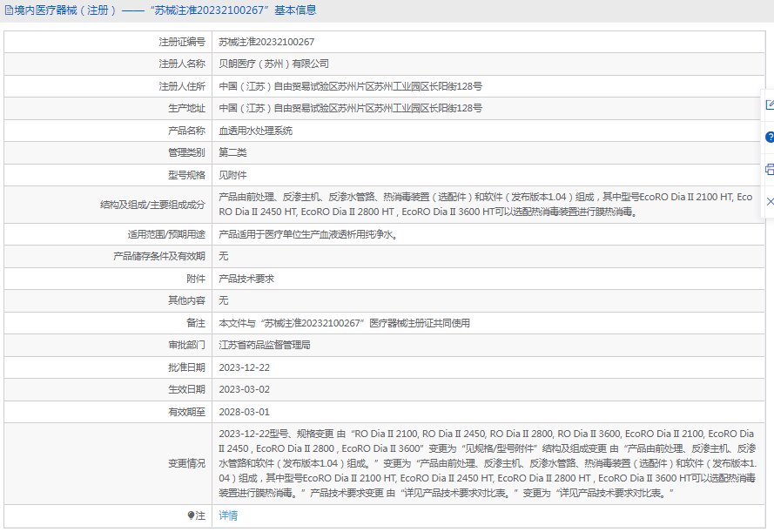Click the 无 value in 产品储存条件及有效期 row

[224, 256]
